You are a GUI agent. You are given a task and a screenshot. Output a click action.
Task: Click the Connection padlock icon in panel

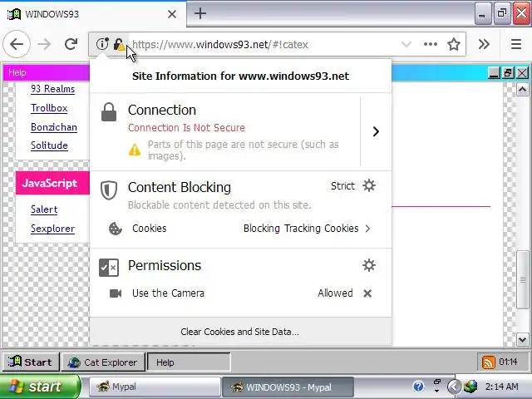click(x=109, y=112)
